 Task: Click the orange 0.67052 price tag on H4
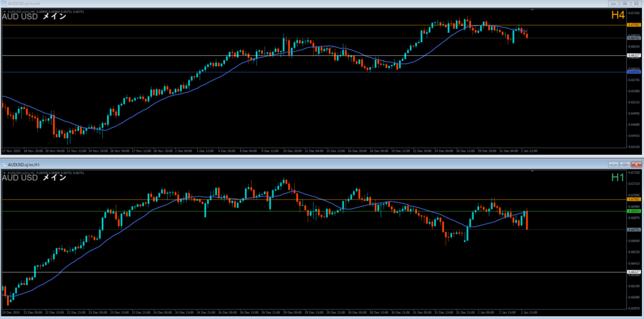[x=633, y=25]
